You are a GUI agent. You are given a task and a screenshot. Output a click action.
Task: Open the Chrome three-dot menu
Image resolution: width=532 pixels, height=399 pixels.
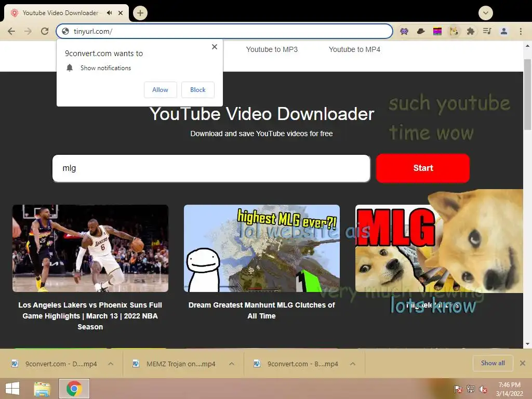521,31
